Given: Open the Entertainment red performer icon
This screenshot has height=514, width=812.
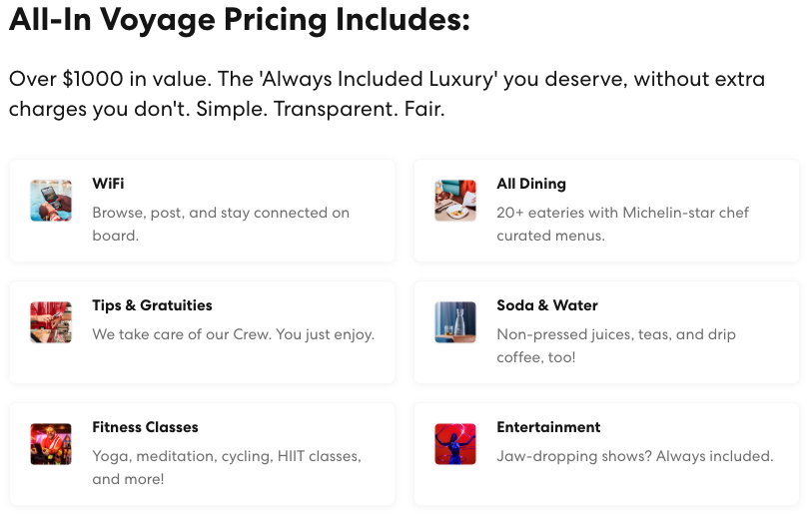Looking at the screenshot, I should [455, 444].
